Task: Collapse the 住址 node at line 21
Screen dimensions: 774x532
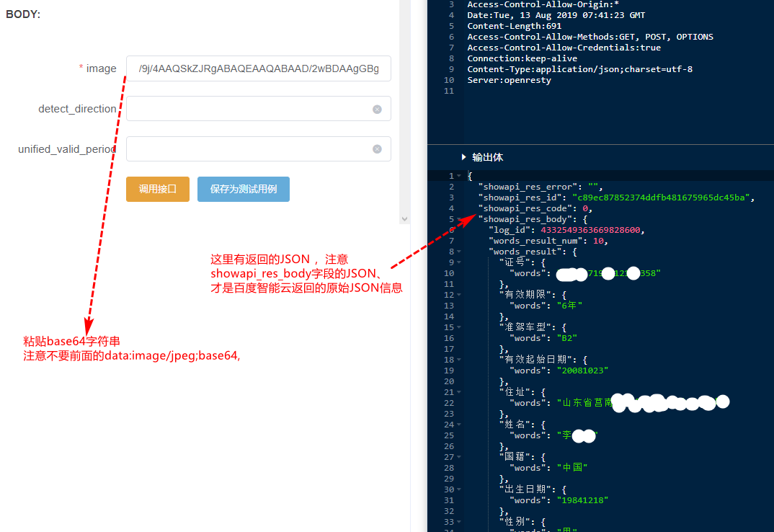Action: coord(459,392)
